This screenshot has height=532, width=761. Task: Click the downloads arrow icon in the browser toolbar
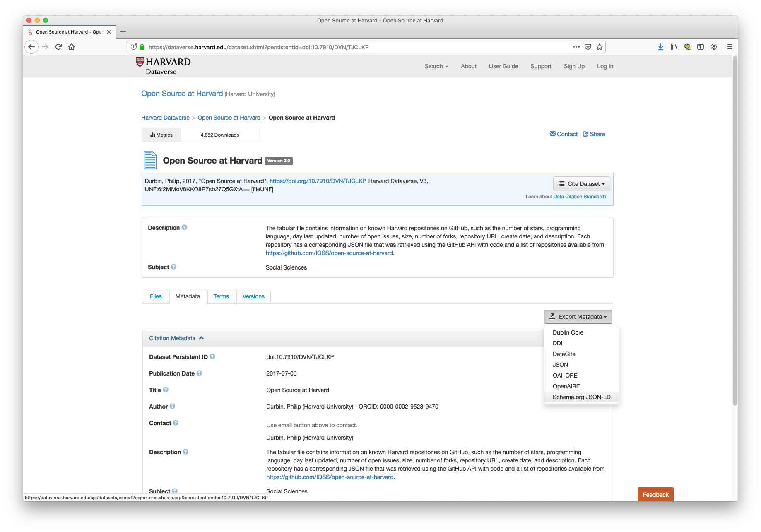(660, 47)
